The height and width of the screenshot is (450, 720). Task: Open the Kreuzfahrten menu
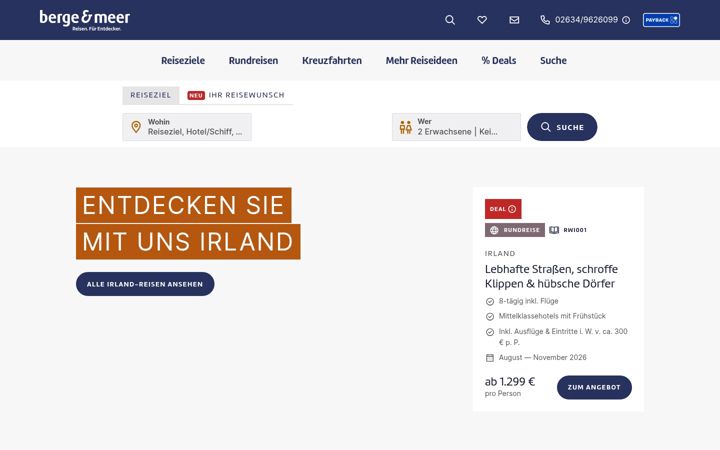click(x=332, y=61)
